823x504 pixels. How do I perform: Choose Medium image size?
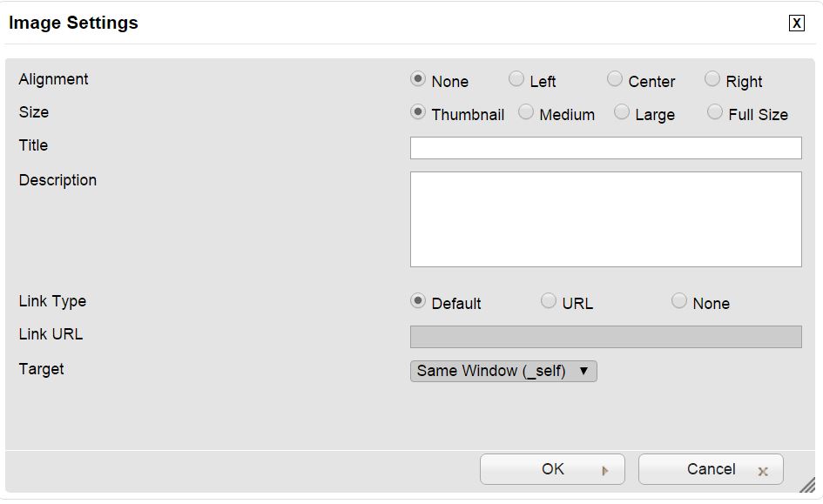coord(526,112)
